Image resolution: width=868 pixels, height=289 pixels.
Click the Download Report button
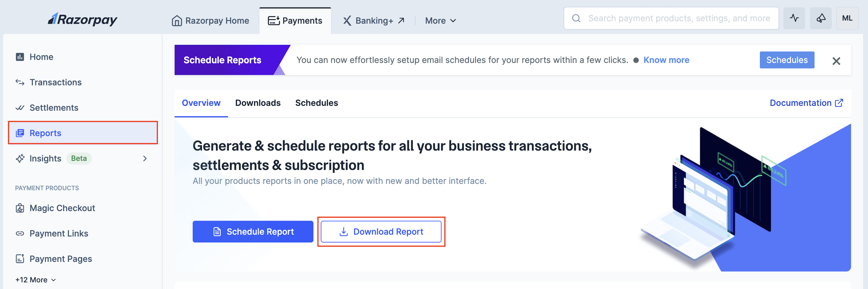point(381,232)
